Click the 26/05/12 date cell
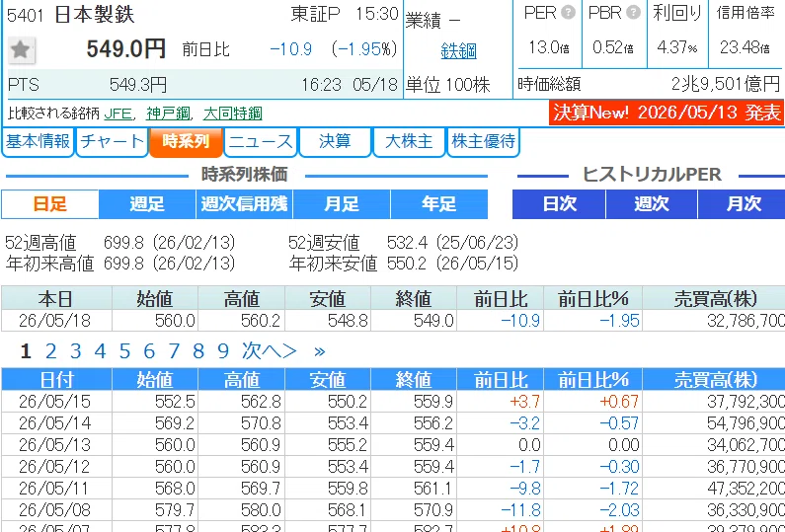This screenshot has width=785, height=532. click(x=55, y=467)
